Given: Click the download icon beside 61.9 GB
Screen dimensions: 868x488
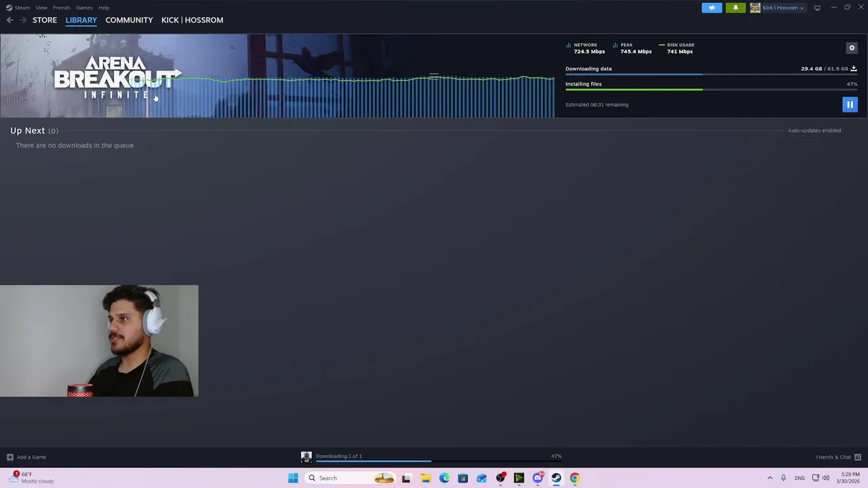Looking at the screenshot, I should click(854, 68).
